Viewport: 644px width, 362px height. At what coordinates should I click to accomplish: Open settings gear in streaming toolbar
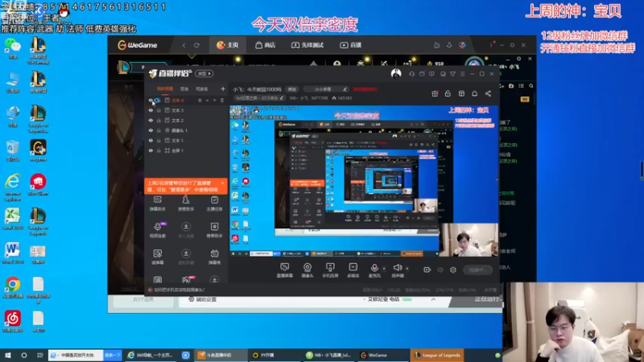click(x=453, y=269)
